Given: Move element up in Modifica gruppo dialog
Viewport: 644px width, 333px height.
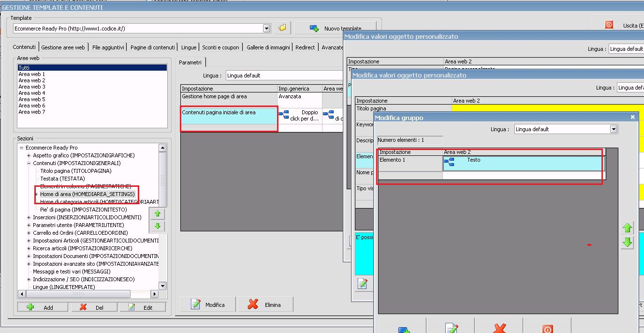Looking at the screenshot, I should tap(627, 228).
